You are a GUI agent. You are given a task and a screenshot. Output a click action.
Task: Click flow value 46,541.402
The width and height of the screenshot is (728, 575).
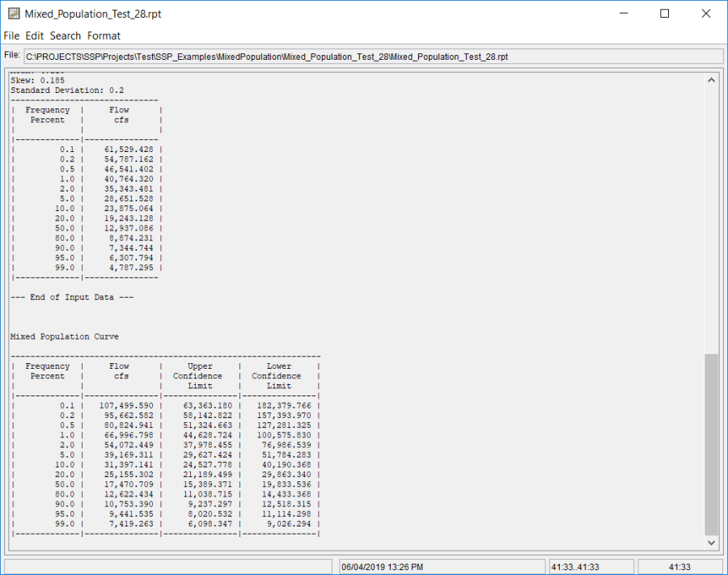(x=129, y=169)
